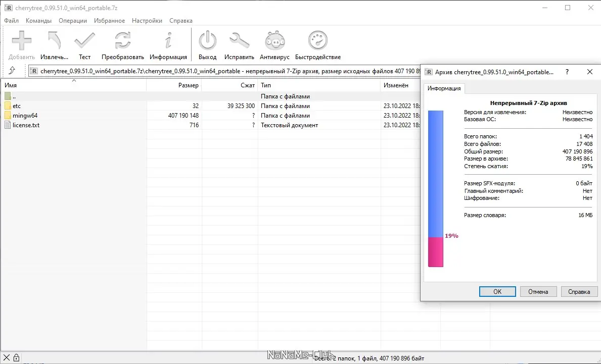
Task: Open the Настройки menu
Action: click(147, 21)
